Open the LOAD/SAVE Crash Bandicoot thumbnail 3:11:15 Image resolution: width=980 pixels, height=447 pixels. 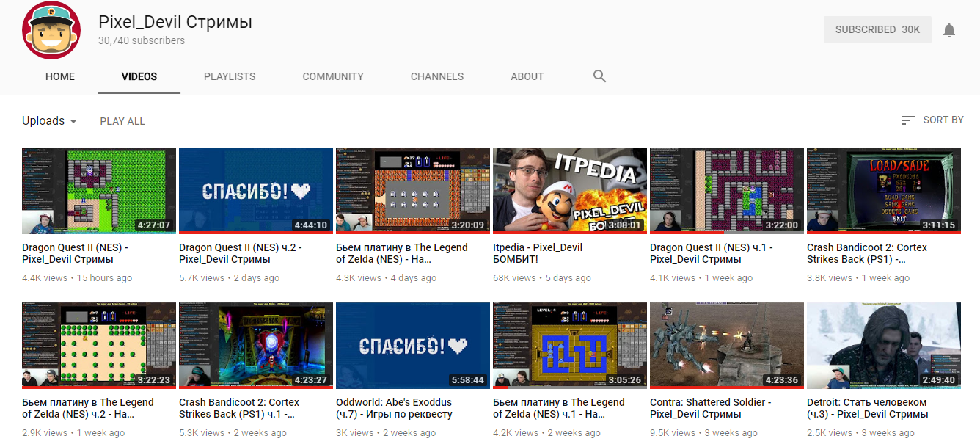(884, 191)
